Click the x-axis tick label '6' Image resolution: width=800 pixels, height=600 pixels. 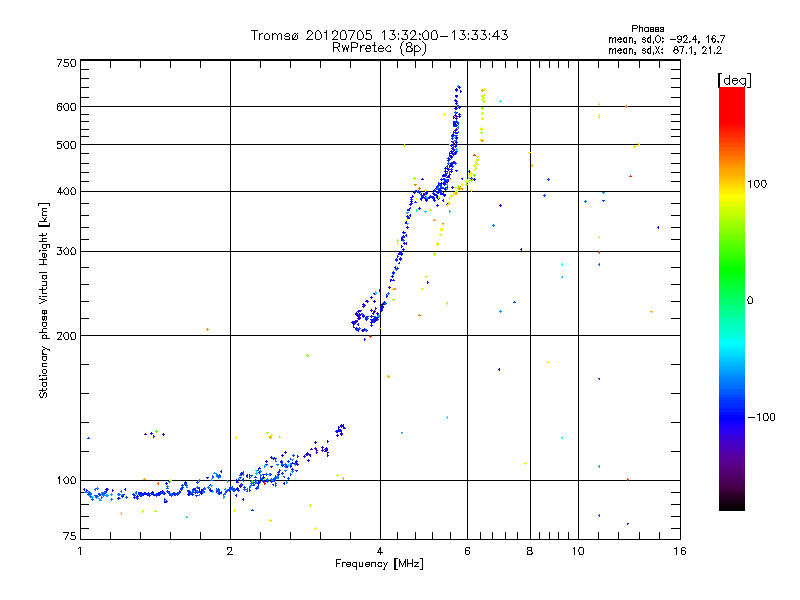467,551
